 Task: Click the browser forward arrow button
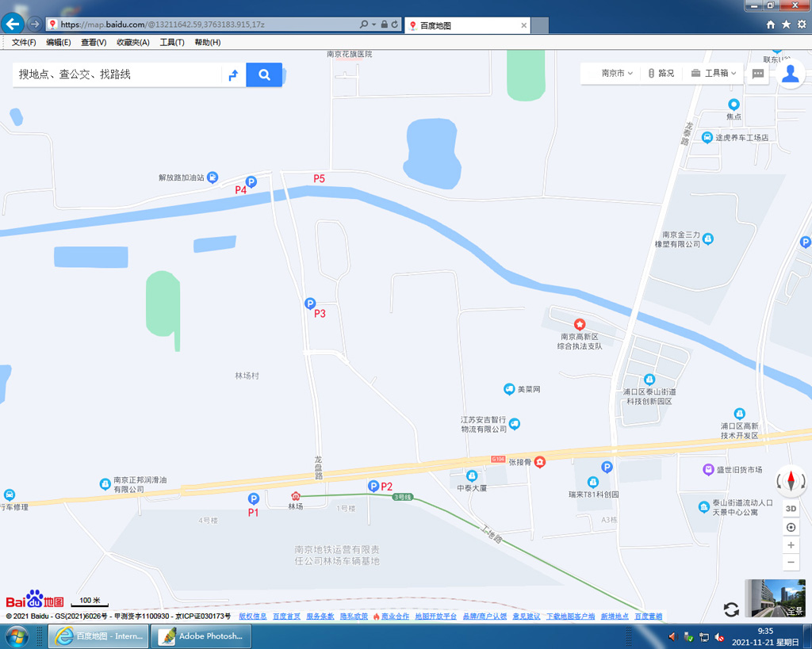[x=35, y=24]
